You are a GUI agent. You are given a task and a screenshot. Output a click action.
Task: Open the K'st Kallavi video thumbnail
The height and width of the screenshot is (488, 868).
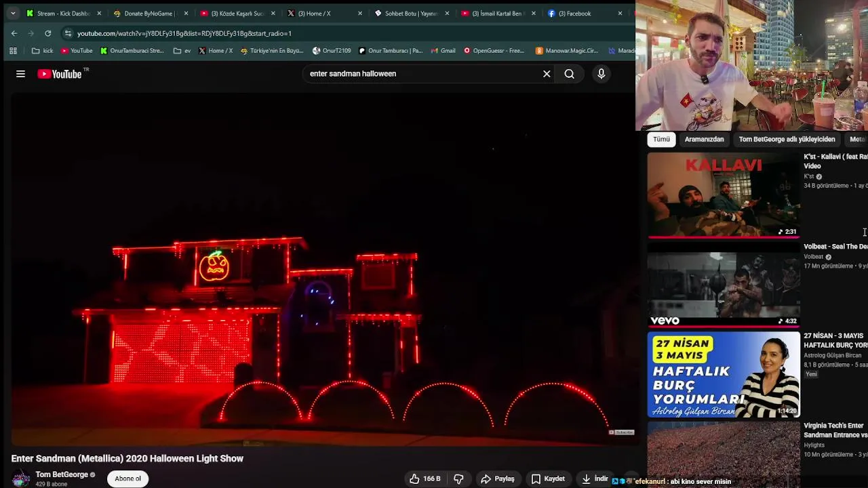pyautogui.click(x=724, y=195)
